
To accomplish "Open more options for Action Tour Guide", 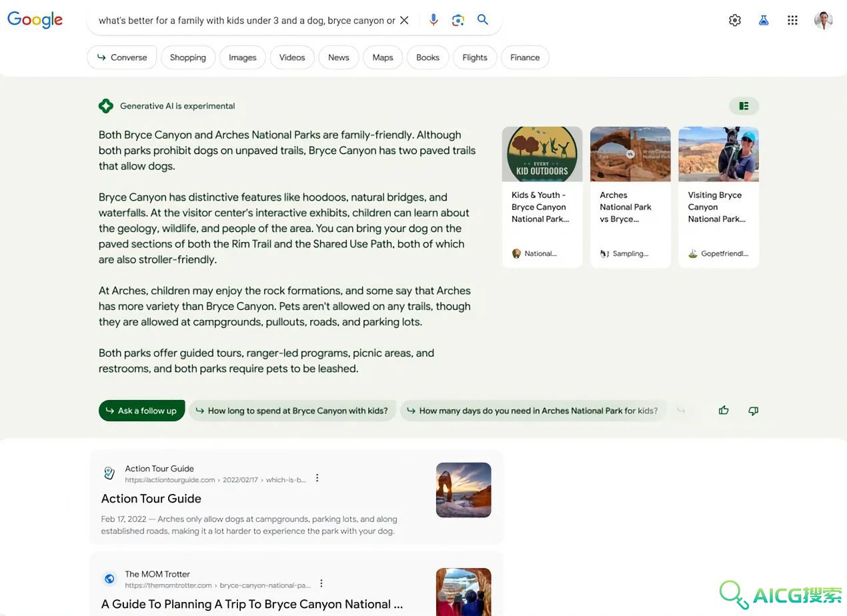I will (x=317, y=478).
